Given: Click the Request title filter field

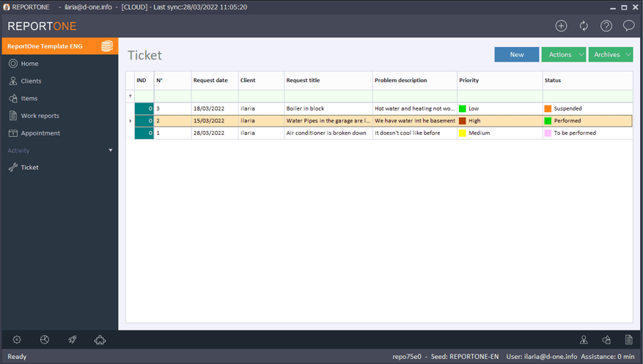Looking at the screenshot, I should point(328,96).
